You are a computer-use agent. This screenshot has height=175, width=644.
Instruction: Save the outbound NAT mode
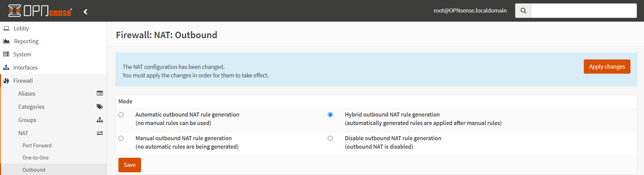tap(130, 165)
